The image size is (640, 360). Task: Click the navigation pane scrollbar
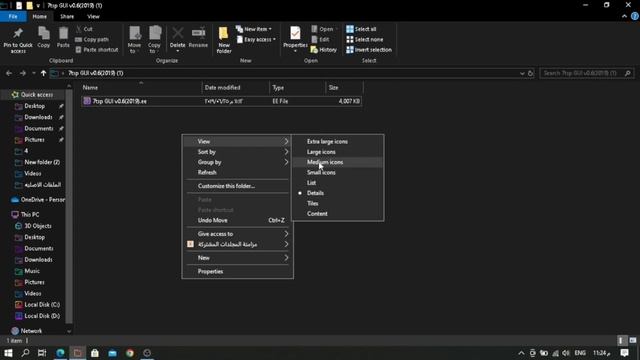click(69, 208)
